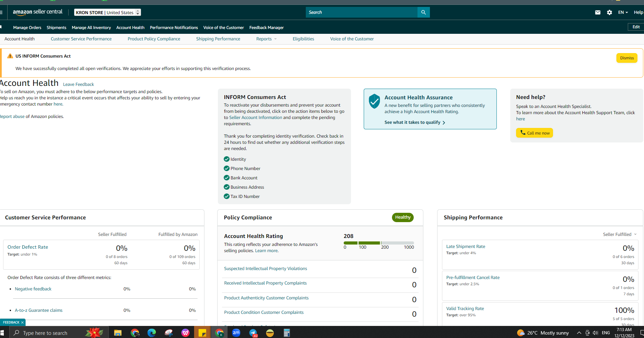Expand the Reports dropdown menu
Screen dimensions: 644x338
point(266,39)
